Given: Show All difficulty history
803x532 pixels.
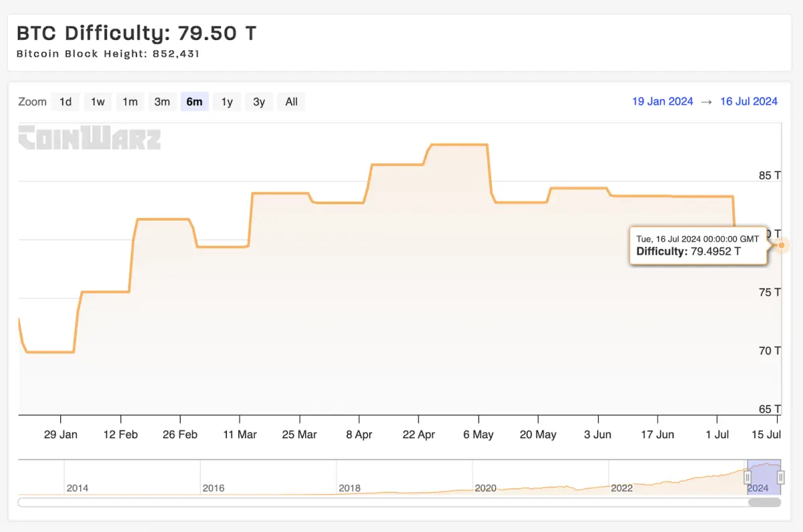Looking at the screenshot, I should [x=291, y=102].
